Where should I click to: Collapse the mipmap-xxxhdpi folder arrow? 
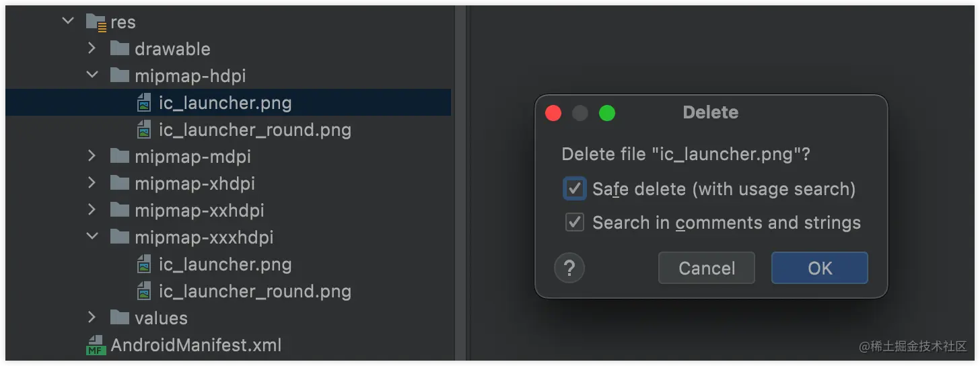click(92, 237)
